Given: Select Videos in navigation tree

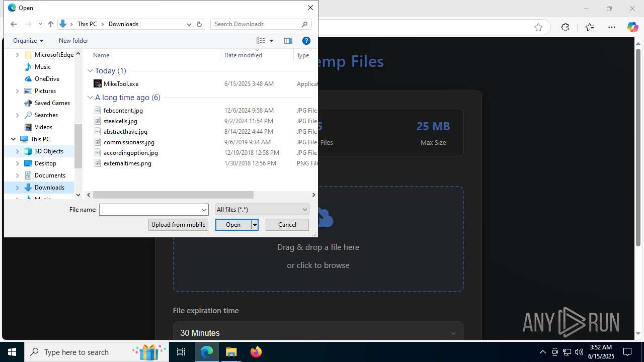Looking at the screenshot, I should (43, 127).
